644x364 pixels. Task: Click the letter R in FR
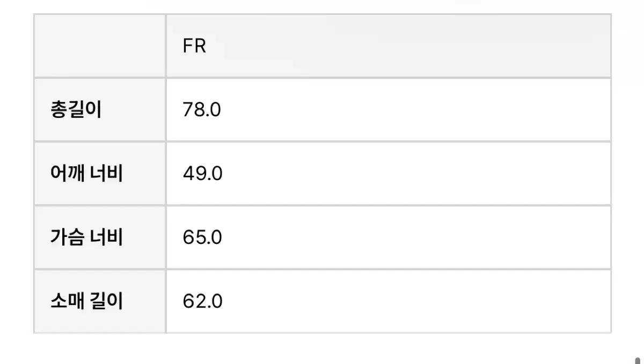[x=200, y=46]
